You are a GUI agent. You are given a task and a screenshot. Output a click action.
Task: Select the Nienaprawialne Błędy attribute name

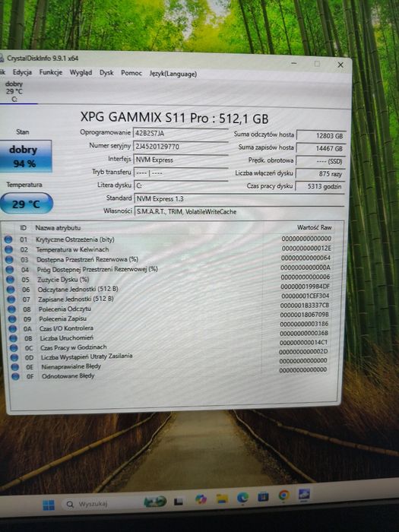tap(71, 366)
